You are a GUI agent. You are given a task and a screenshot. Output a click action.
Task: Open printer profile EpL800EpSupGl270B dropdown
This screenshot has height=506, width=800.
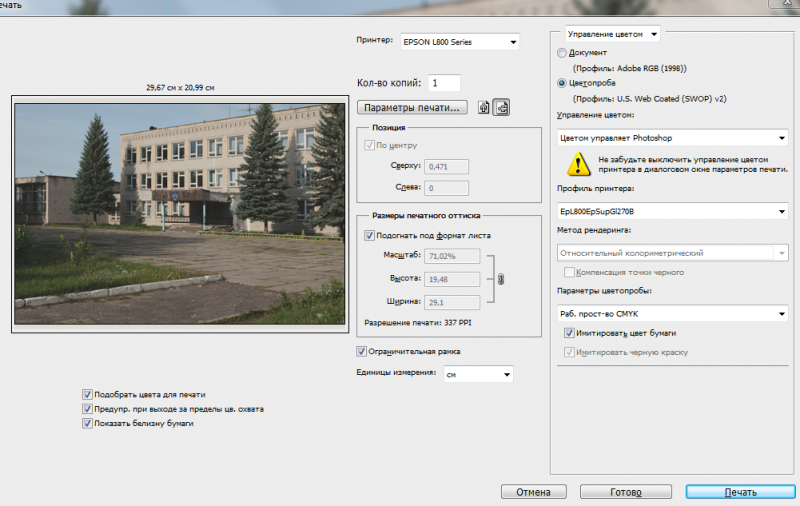point(672,211)
